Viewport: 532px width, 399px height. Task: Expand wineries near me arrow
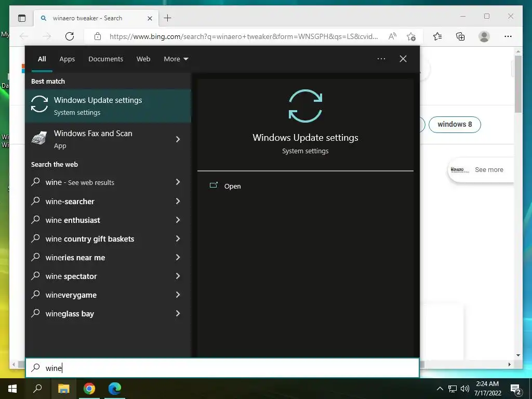(x=178, y=258)
